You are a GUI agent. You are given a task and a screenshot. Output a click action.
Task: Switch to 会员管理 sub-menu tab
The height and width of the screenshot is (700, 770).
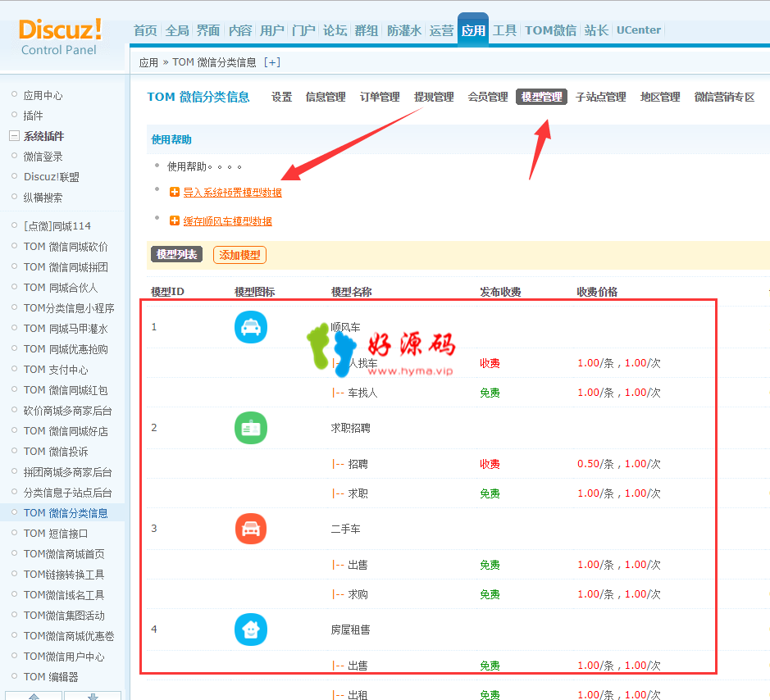[x=488, y=98]
